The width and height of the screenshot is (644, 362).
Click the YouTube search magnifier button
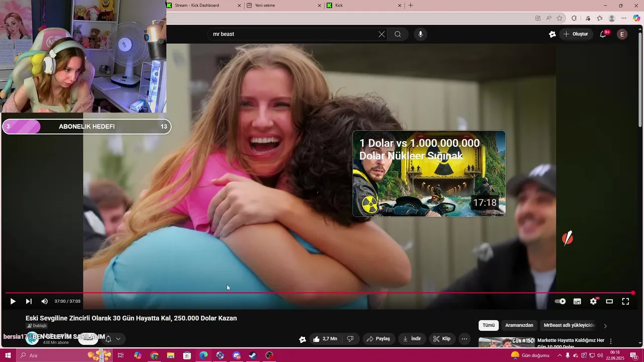[x=397, y=34]
